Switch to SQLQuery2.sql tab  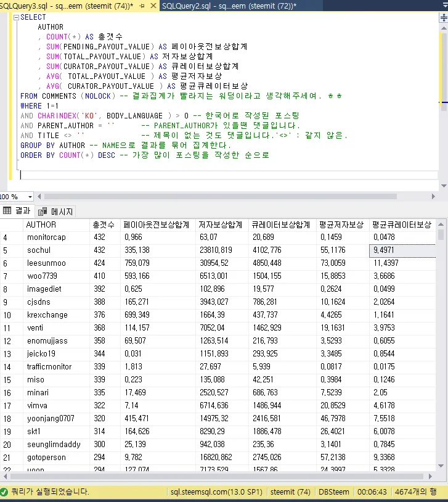[229, 6]
